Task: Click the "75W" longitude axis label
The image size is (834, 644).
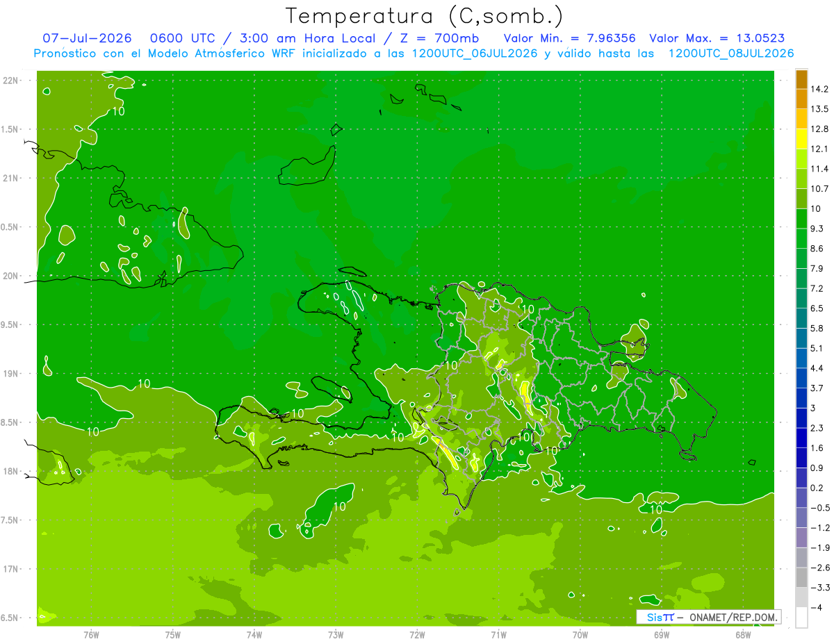Action: tap(173, 634)
